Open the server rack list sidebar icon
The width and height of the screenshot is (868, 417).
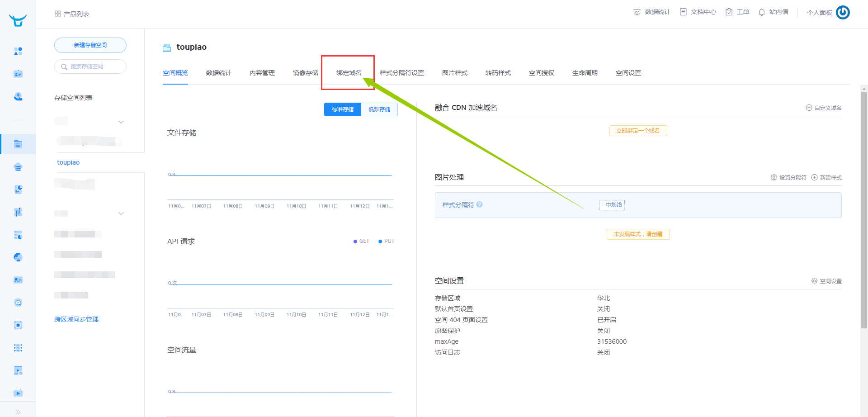[x=18, y=348]
